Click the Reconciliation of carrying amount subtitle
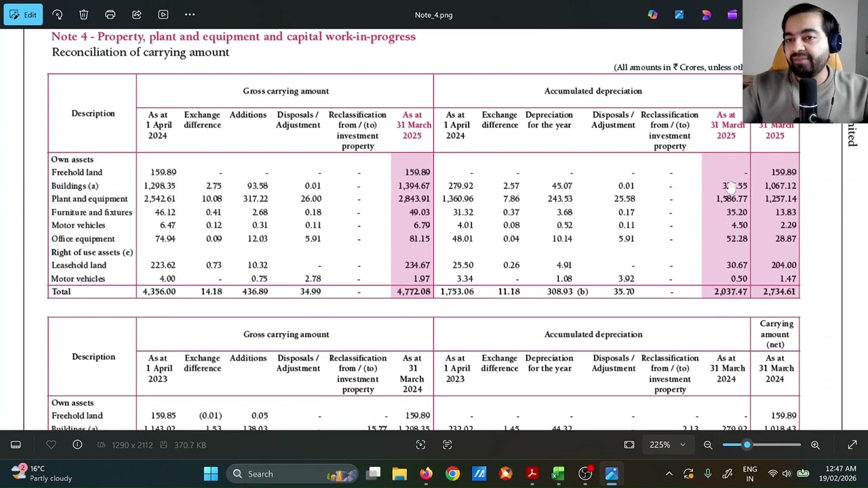 (x=140, y=52)
